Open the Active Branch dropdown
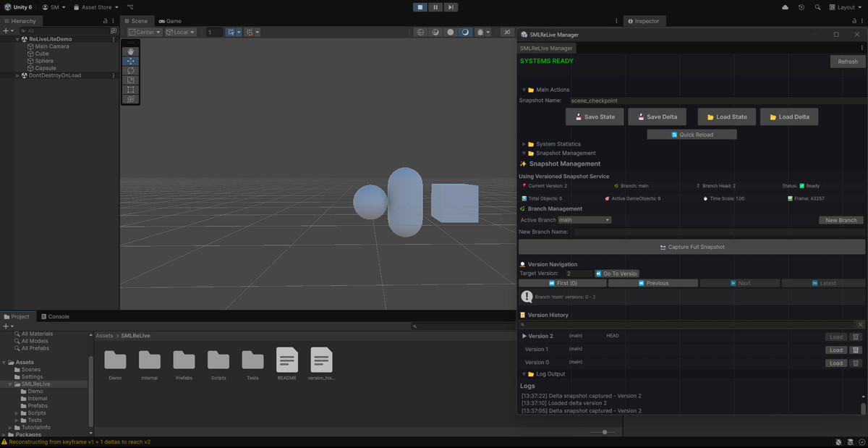This screenshot has width=868, height=448. tap(584, 220)
